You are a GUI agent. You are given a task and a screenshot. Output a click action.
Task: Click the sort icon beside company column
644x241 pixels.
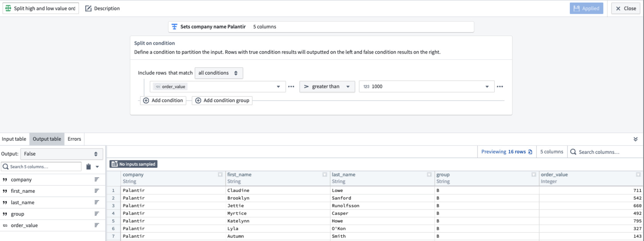point(97,179)
